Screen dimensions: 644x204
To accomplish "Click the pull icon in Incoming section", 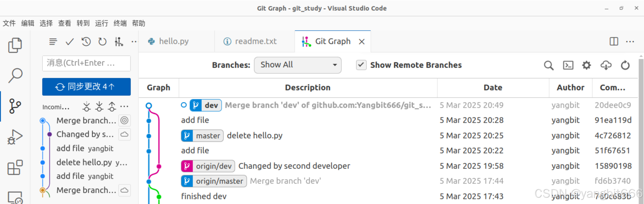I will point(99,107).
